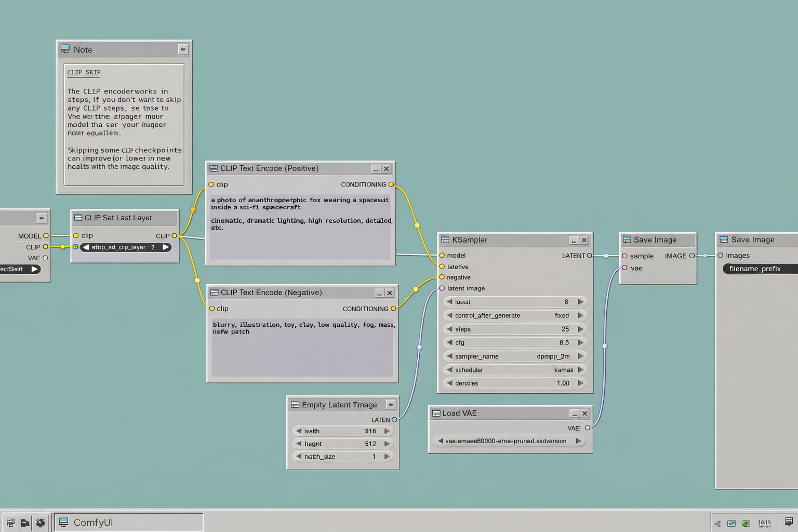Select the next VAE file with the right arrow
This screenshot has width=798, height=532.
click(578, 441)
